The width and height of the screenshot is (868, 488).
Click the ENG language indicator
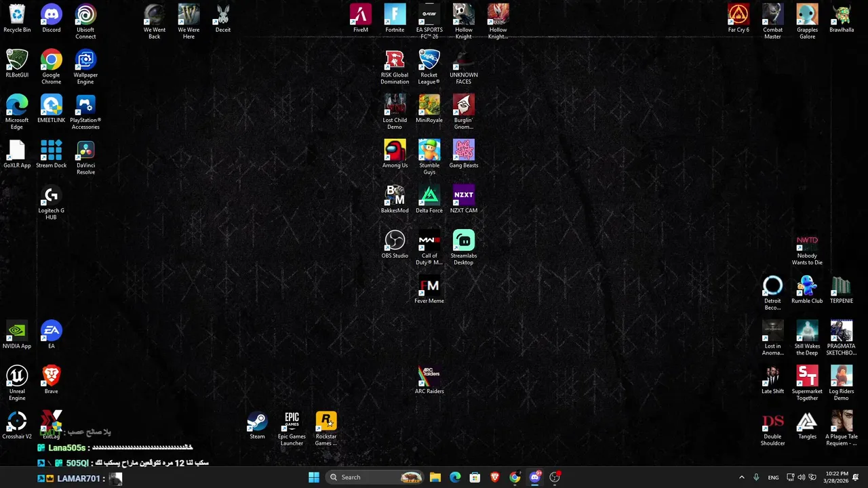pyautogui.click(x=773, y=477)
